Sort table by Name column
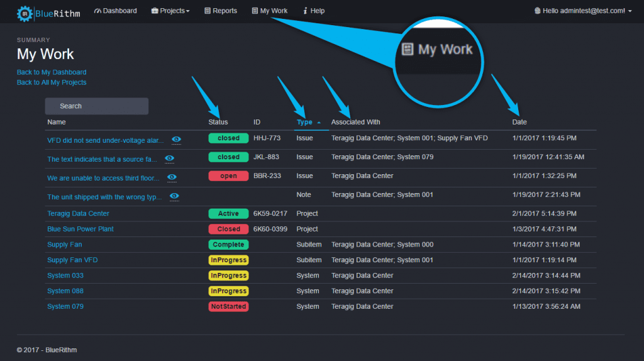This screenshot has height=361, width=644. point(56,122)
